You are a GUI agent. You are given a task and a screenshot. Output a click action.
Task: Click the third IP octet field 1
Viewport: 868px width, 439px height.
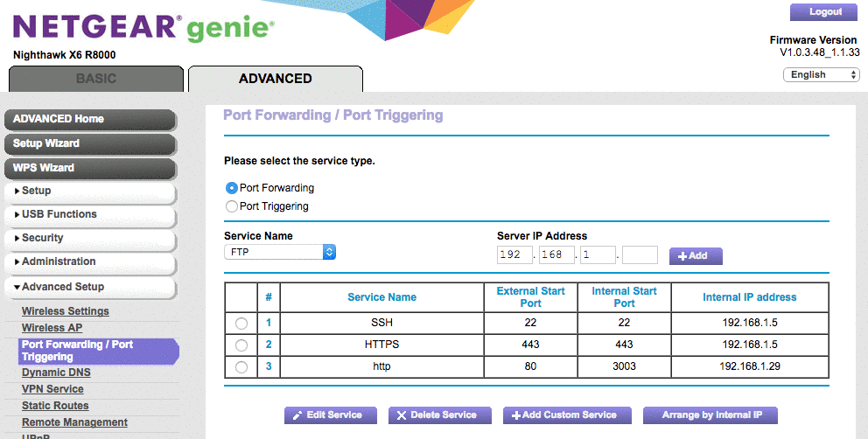598,254
